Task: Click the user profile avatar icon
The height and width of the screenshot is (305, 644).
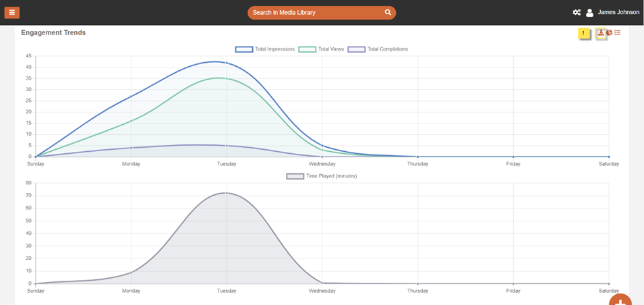Action: (x=589, y=12)
